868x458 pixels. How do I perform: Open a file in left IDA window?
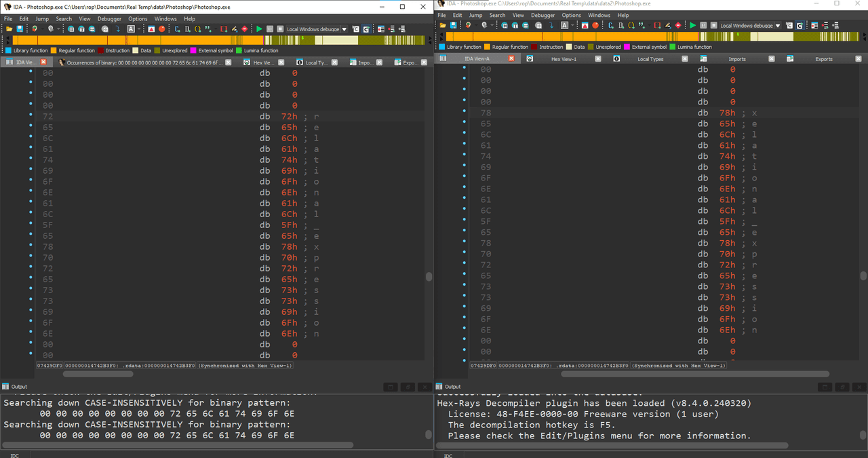tap(9, 29)
